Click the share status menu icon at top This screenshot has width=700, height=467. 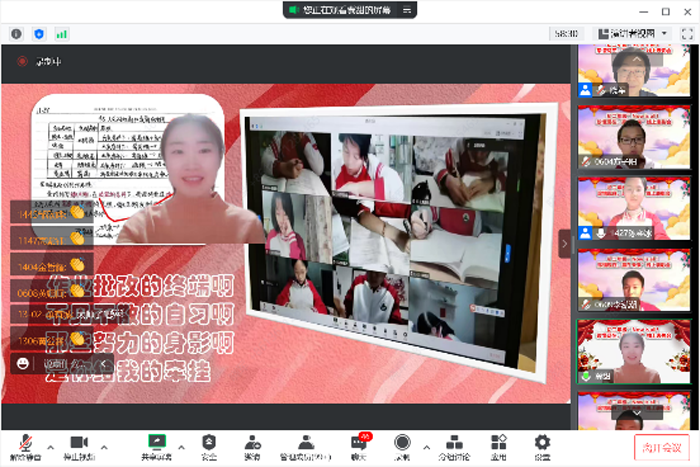point(407,10)
